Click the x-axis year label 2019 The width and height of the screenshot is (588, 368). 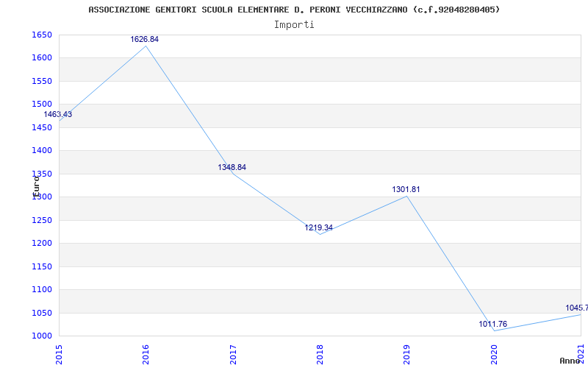tap(407, 355)
